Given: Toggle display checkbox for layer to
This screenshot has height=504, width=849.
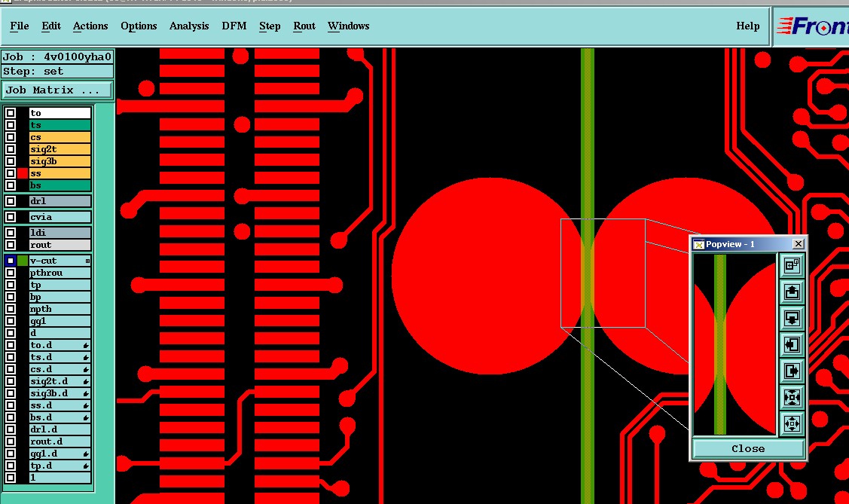Looking at the screenshot, I should tap(11, 113).
